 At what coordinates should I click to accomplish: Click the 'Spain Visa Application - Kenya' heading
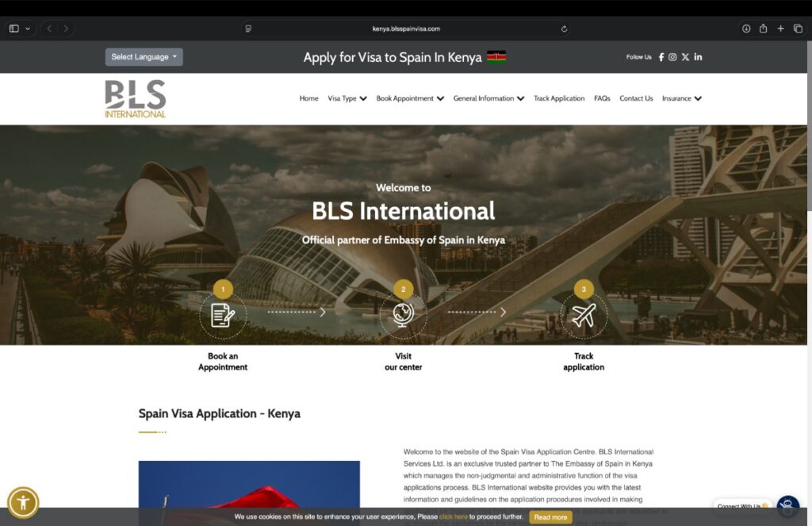219,413
